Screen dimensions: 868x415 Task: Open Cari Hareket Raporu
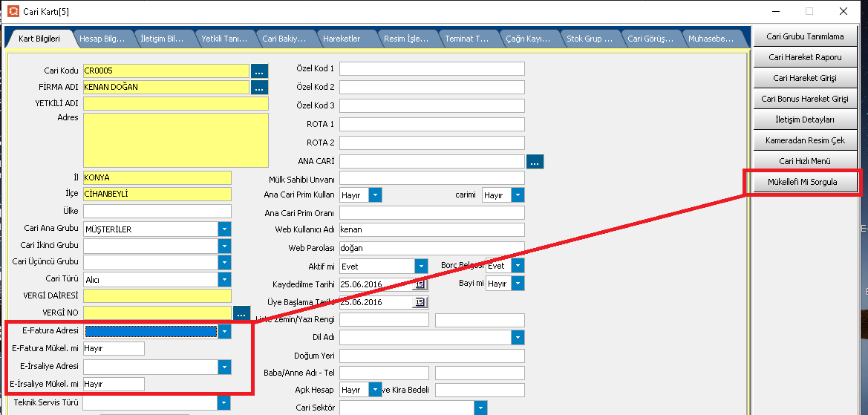click(805, 57)
